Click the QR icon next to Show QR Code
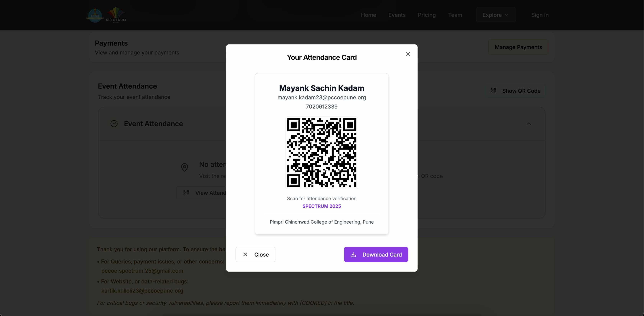 coord(493,91)
